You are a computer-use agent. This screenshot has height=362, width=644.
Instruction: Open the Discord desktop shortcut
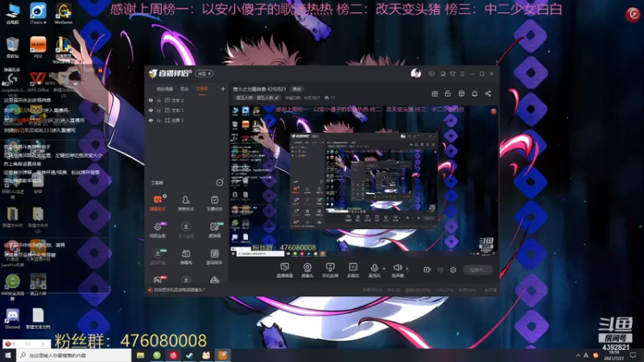pos(12,319)
